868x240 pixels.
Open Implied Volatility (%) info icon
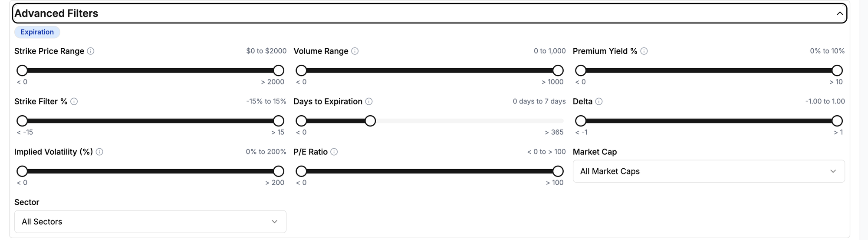tap(99, 152)
